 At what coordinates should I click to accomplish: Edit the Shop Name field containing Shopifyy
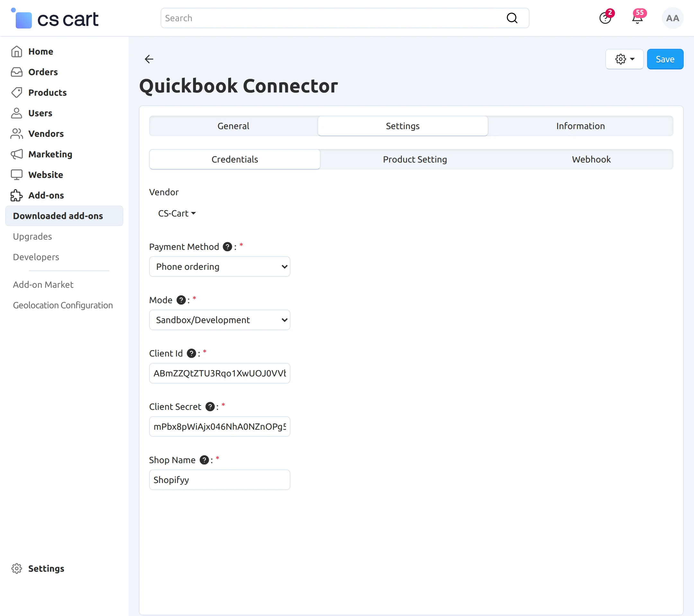(219, 480)
